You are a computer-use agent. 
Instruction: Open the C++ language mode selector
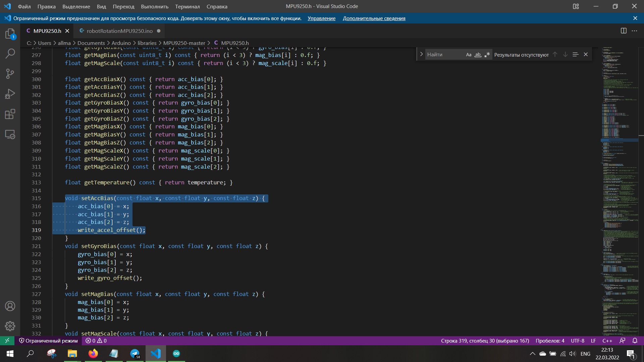607,341
